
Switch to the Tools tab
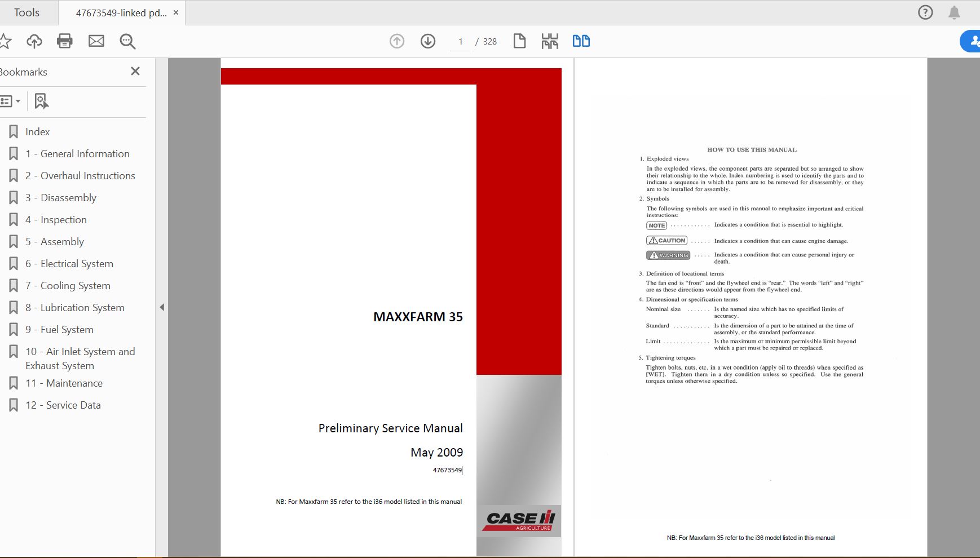27,12
